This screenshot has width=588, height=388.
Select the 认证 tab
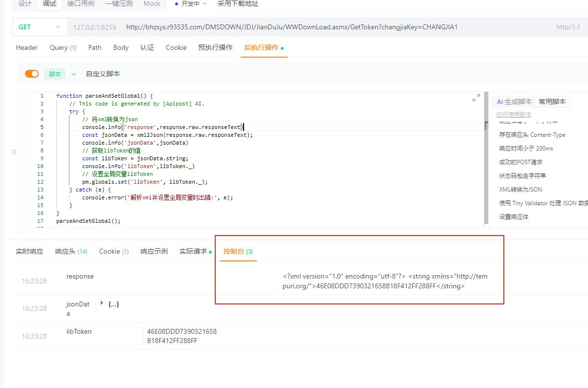pyautogui.click(x=147, y=47)
